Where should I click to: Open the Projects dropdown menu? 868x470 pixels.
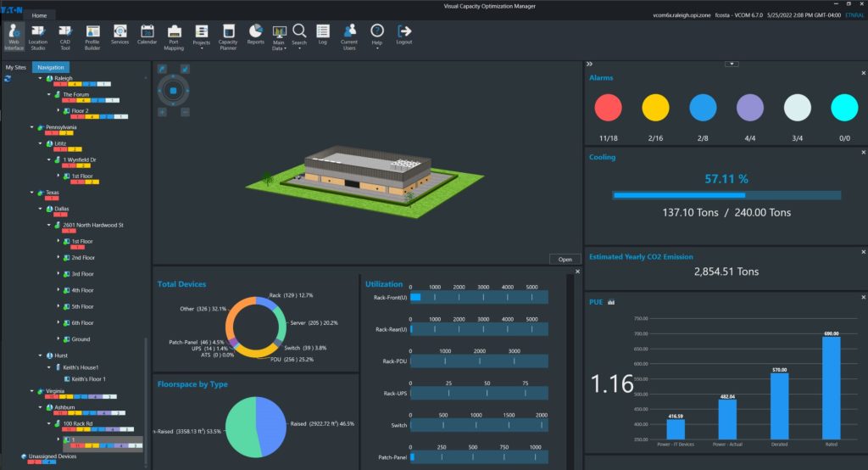(201, 36)
